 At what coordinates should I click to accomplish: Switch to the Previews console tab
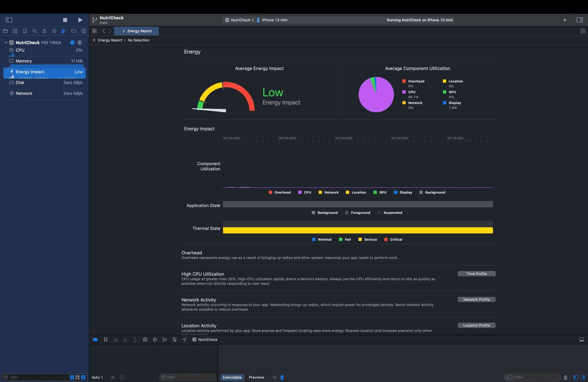(256, 378)
